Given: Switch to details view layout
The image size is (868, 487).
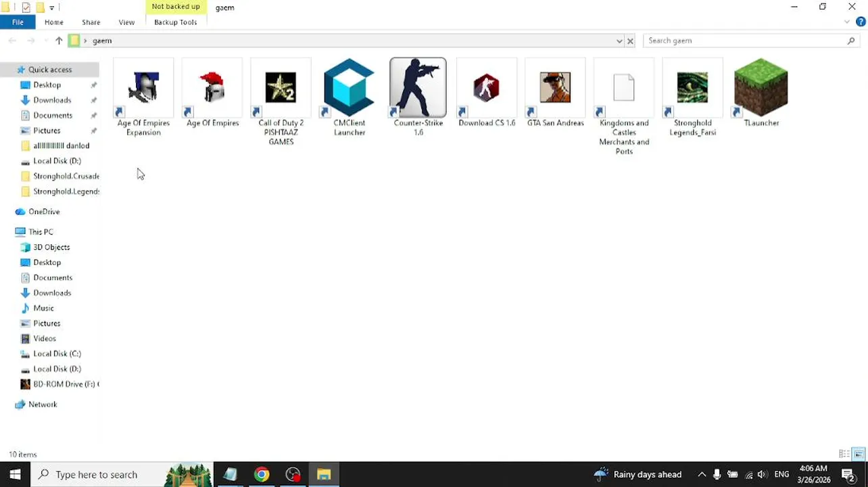Looking at the screenshot, I should (x=844, y=454).
